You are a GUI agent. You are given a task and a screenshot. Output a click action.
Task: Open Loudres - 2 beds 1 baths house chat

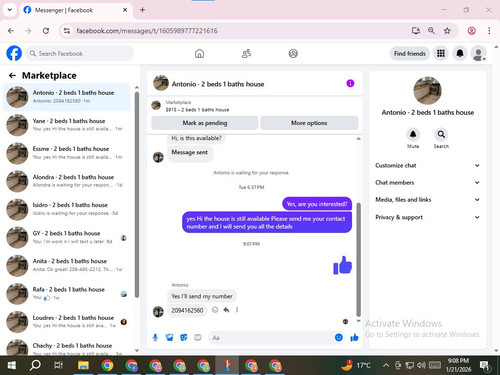(x=67, y=322)
